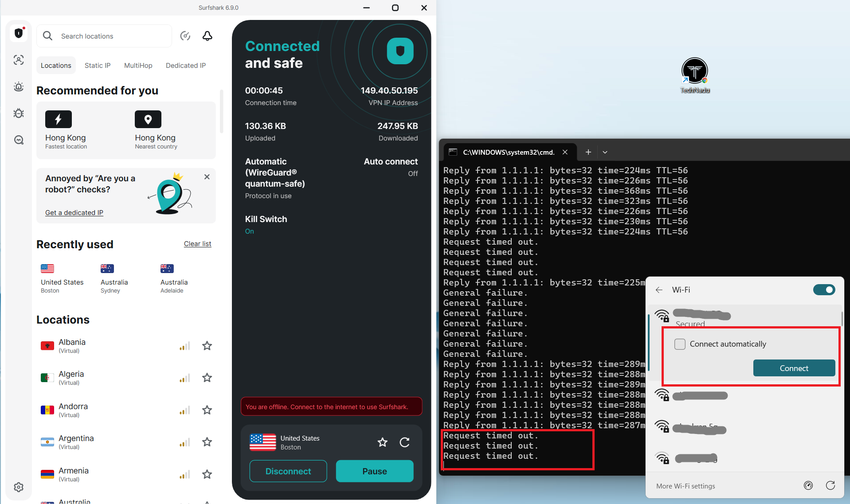
Task: Open the notifications bell icon
Action: pyautogui.click(x=207, y=36)
